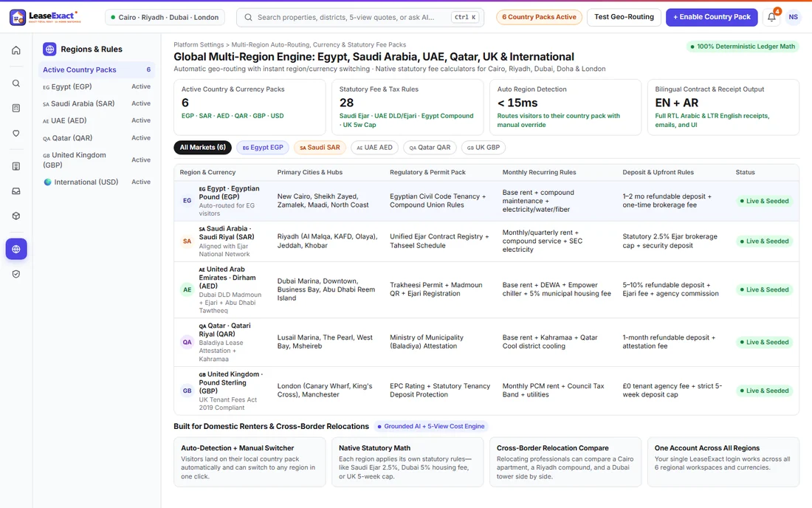This screenshot has width=812, height=508.
Task: Click Platform Settings in the breadcrumb
Action: coord(199,45)
